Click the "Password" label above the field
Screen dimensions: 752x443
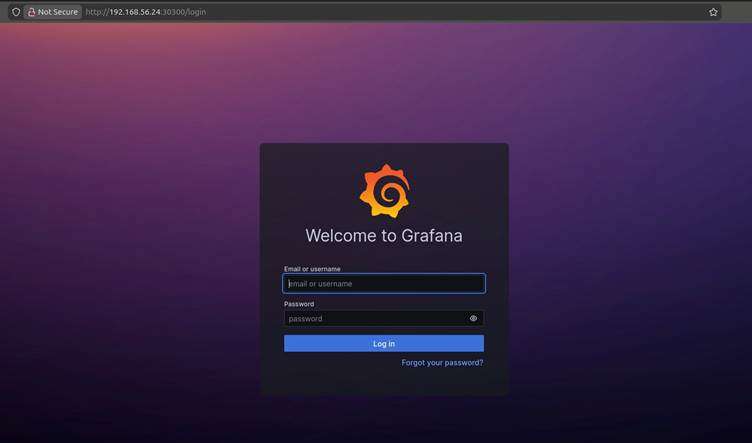click(299, 304)
